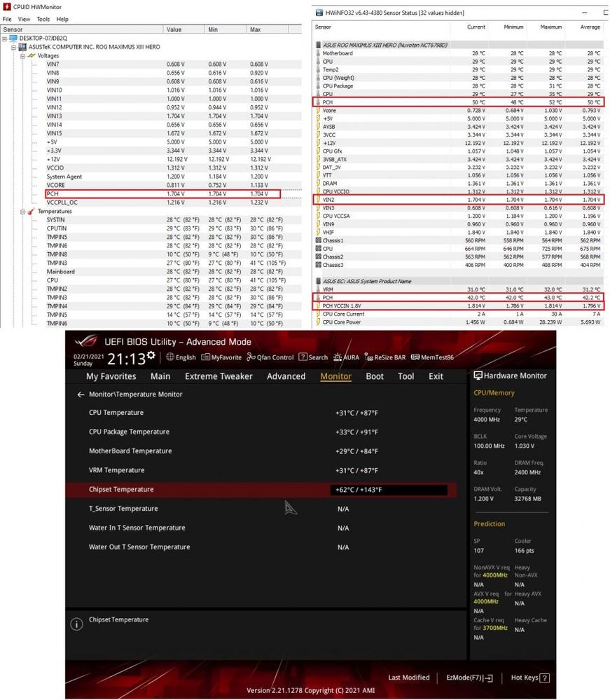The image size is (610, 700).
Task: Select Water In T Sensor Temperature
Action: click(x=261, y=528)
